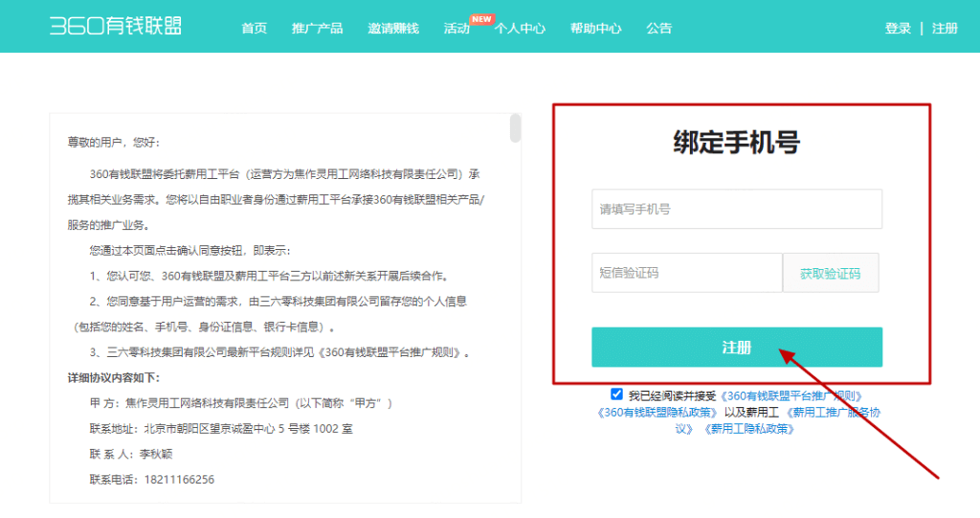This screenshot has width=980, height=518.
Task: Click the 登录 link in header
Action: point(898,28)
